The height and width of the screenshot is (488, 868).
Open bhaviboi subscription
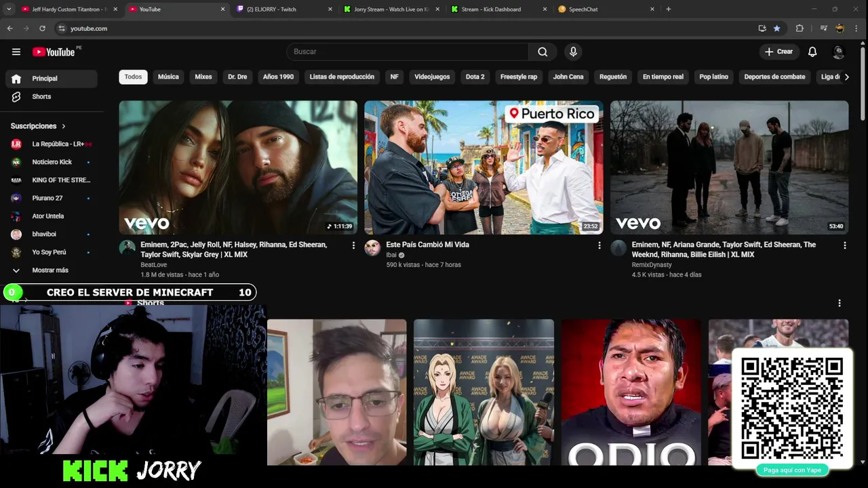pos(52,235)
